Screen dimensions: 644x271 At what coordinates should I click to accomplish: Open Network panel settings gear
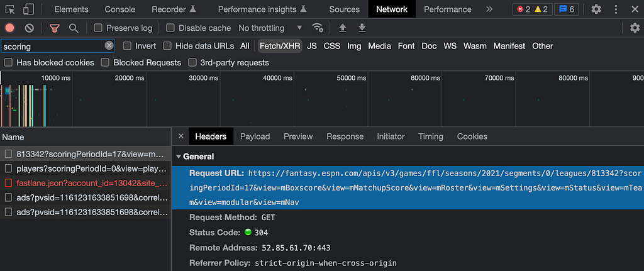pos(635,28)
